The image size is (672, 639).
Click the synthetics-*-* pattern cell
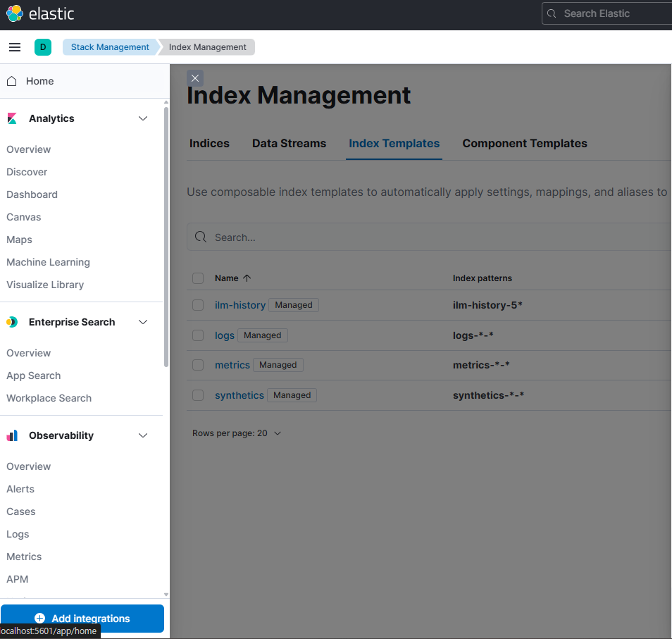click(x=489, y=395)
